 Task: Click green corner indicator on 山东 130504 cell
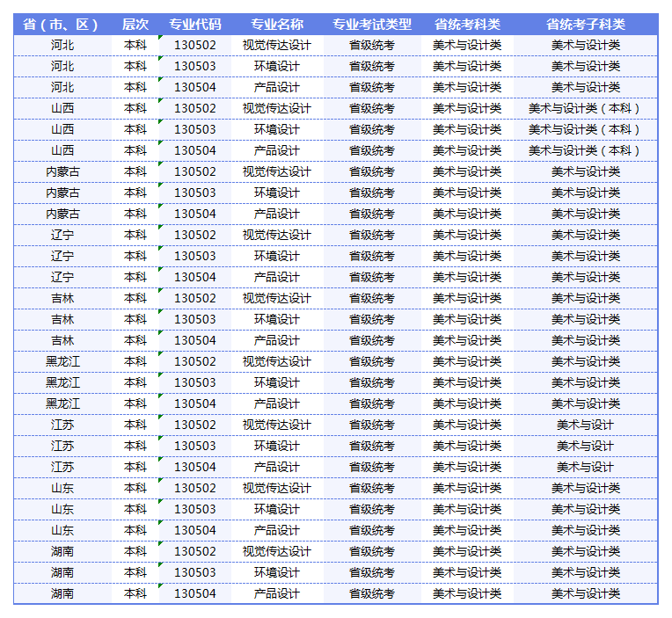click(161, 524)
